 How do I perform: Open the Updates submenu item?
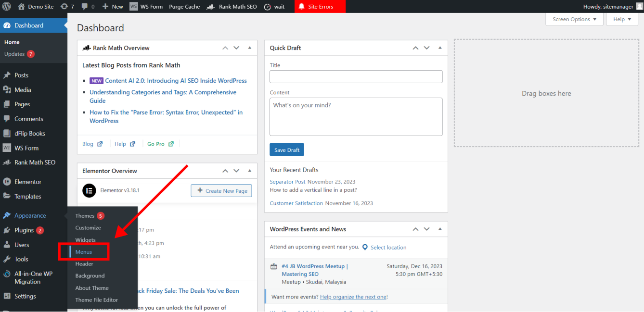click(19, 54)
